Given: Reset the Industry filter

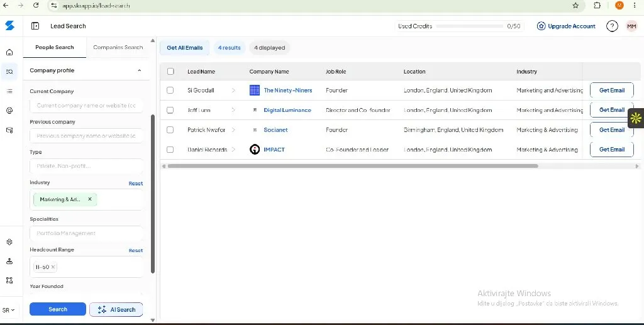Looking at the screenshot, I should click(x=136, y=184).
